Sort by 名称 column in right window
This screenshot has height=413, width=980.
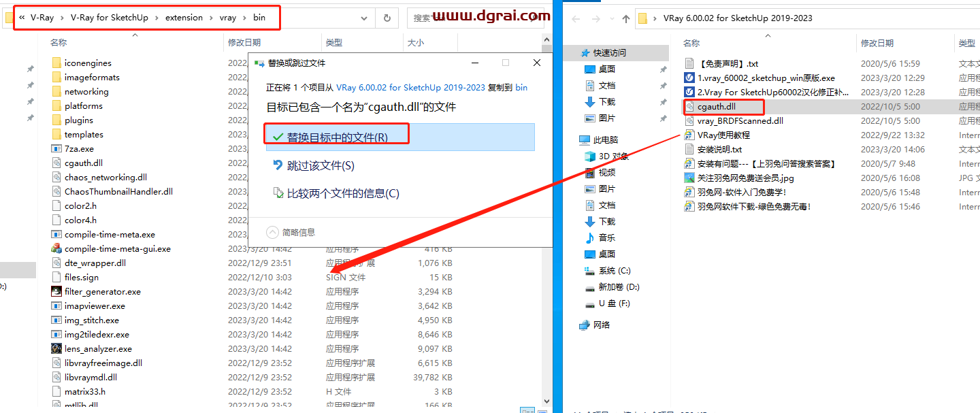pos(691,43)
